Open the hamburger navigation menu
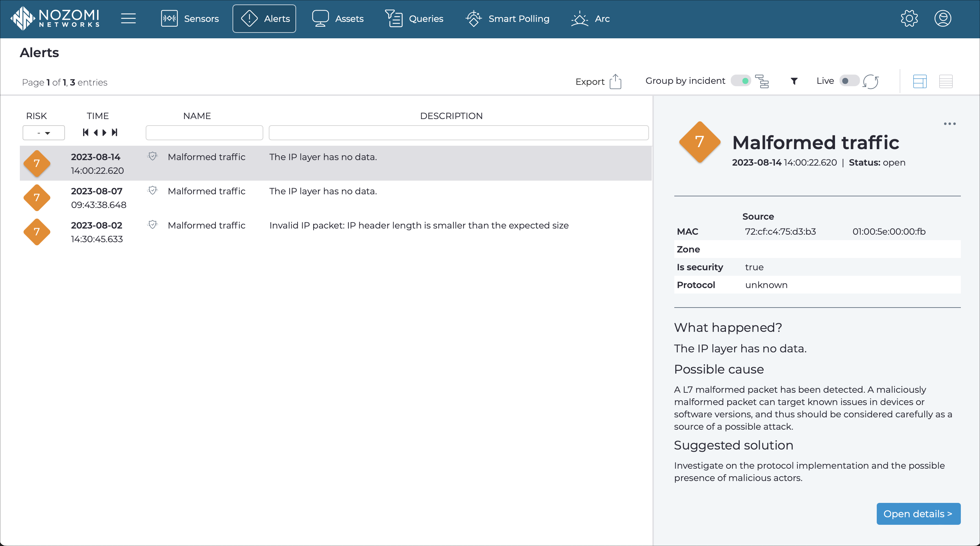This screenshot has height=546, width=980. click(x=128, y=18)
